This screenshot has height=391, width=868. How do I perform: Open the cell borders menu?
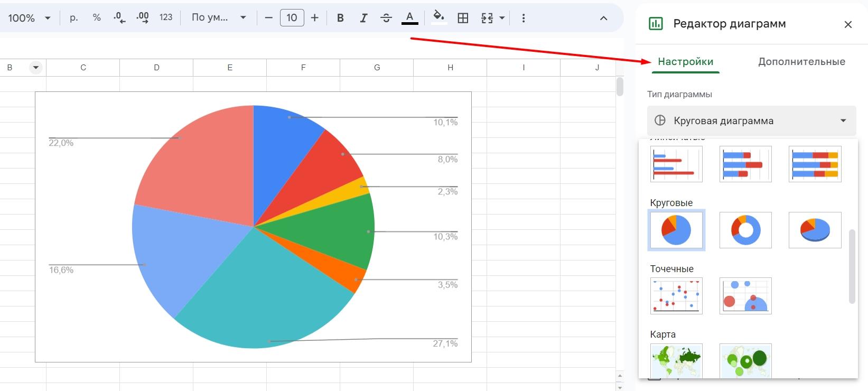click(x=463, y=18)
